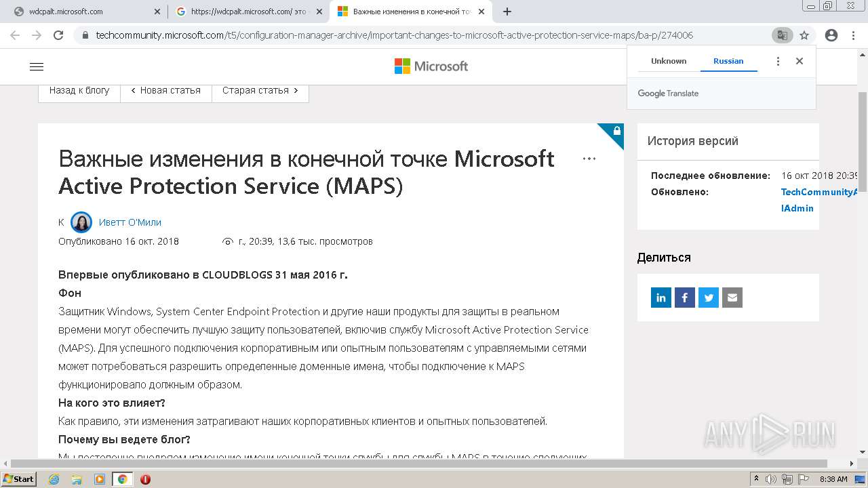Share the article on Facebook

pos(685,298)
